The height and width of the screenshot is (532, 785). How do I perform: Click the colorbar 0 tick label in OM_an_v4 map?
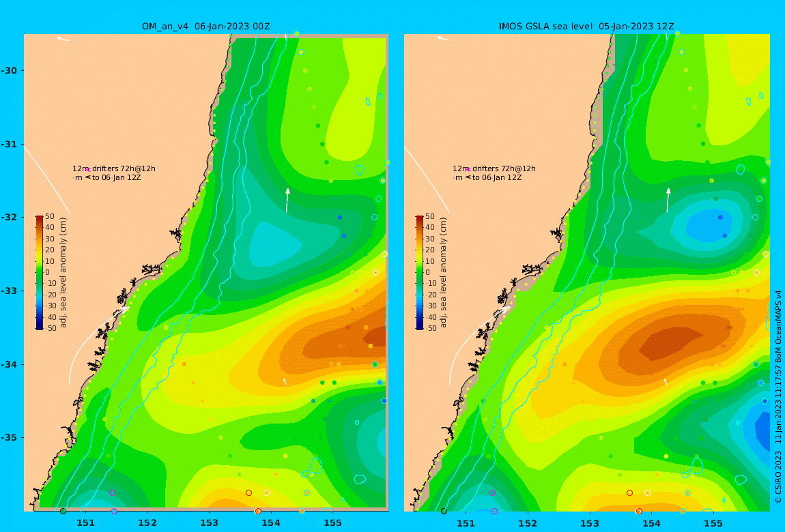[x=48, y=273]
